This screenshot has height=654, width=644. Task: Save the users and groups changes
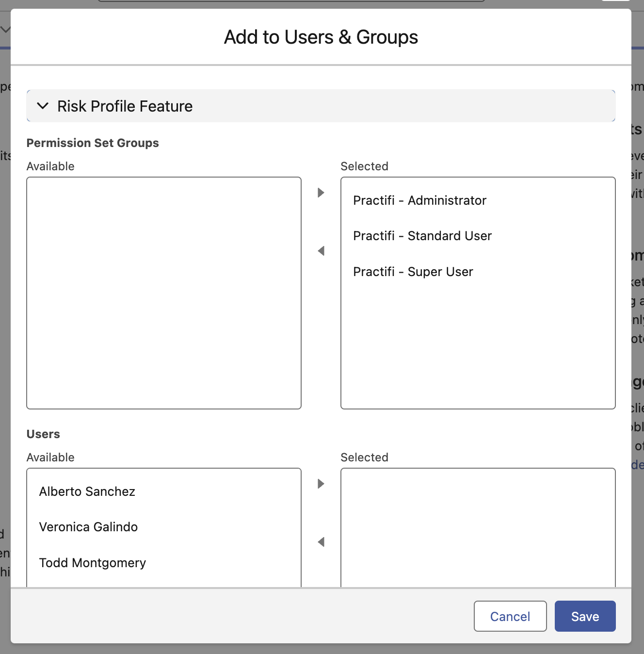[x=585, y=616]
